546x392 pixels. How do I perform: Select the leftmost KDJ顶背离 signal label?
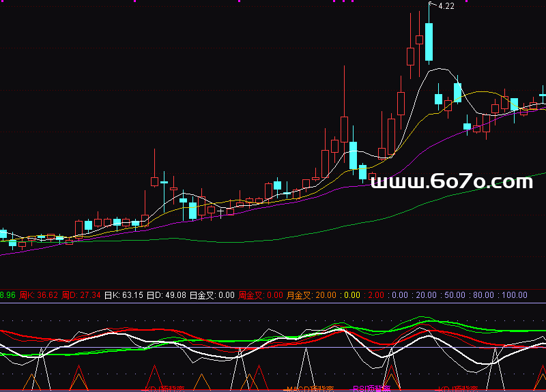pos(164,389)
